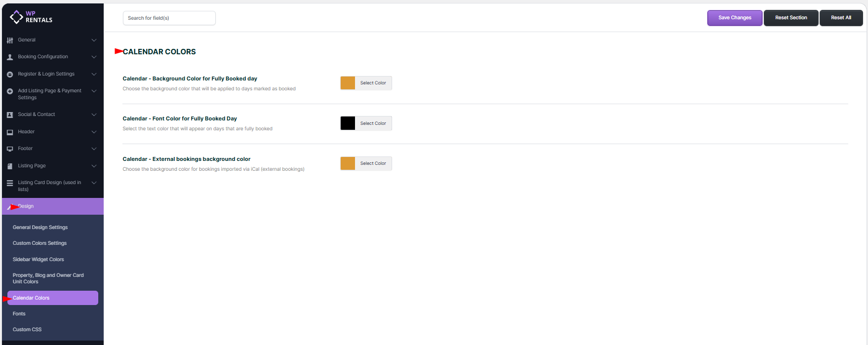Expand the General section chevron
This screenshot has width=868, height=345.
[94, 40]
